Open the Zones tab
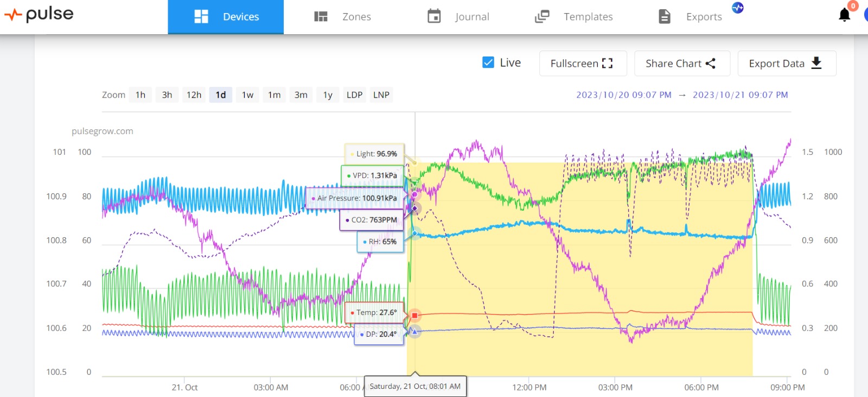 (x=342, y=17)
